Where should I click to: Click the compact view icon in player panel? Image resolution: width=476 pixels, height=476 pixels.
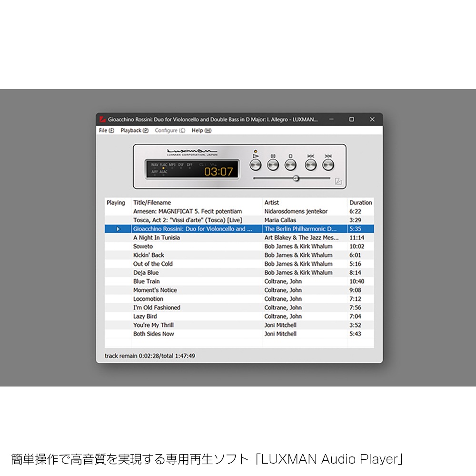pyautogui.click(x=338, y=181)
